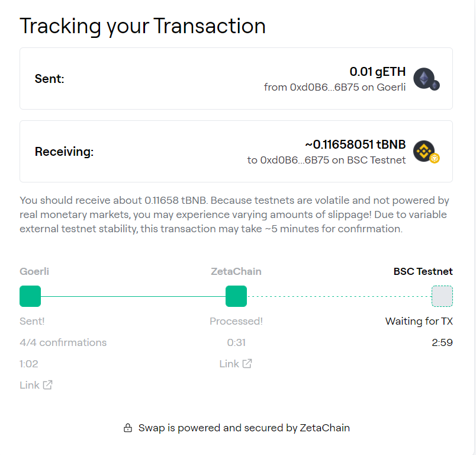Click the tBNB Binance token icon
This screenshot has width=476, height=455.
(x=423, y=151)
